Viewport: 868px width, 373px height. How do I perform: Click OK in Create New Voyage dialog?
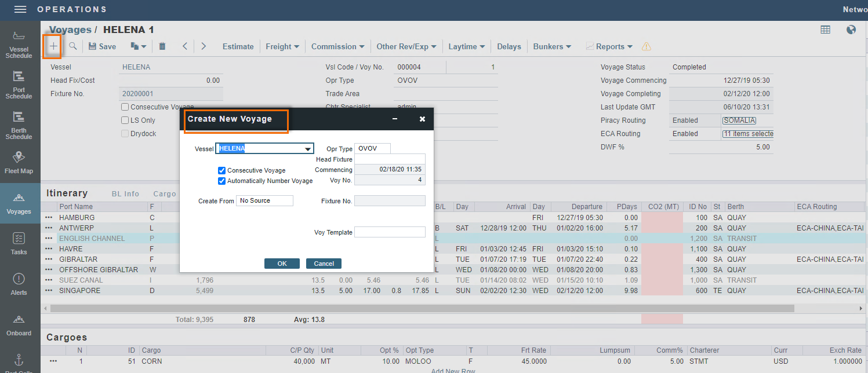[x=282, y=264]
